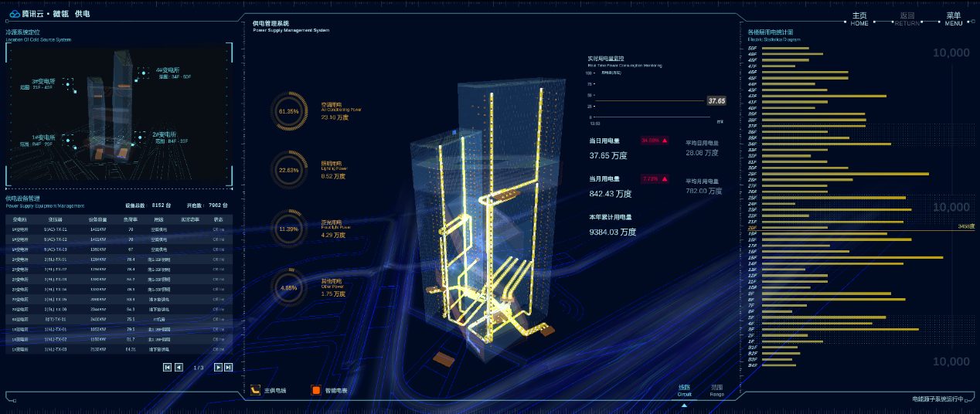Click the 37.65 real-time value marker
Image resolution: width=980 pixels, height=414 pixels.
click(x=716, y=101)
